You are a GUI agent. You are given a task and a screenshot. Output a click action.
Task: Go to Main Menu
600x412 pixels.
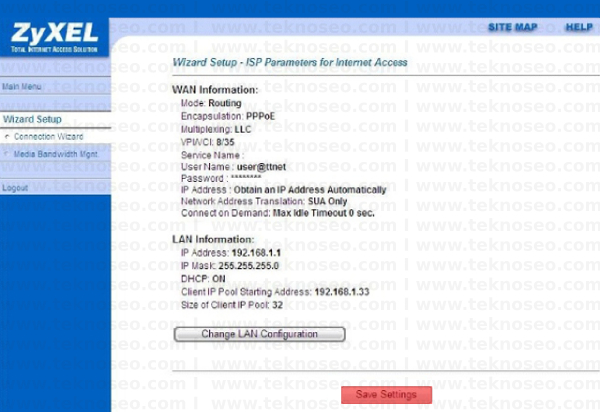(x=22, y=86)
